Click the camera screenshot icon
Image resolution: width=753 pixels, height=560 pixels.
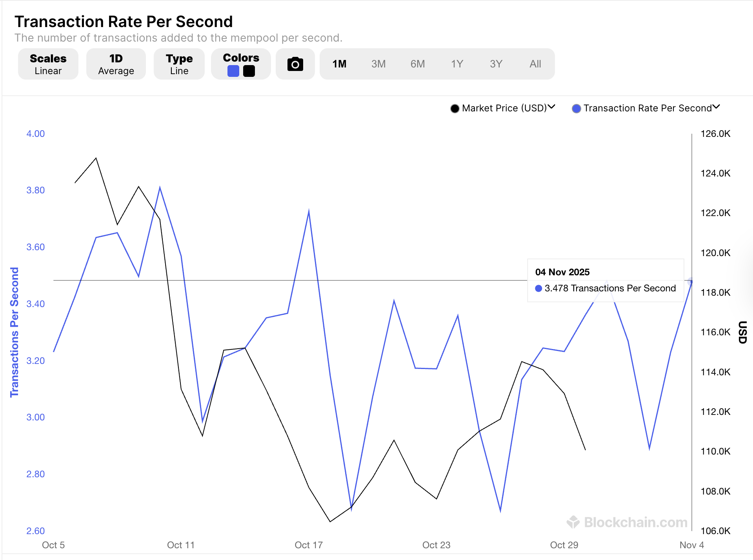pyautogui.click(x=295, y=64)
